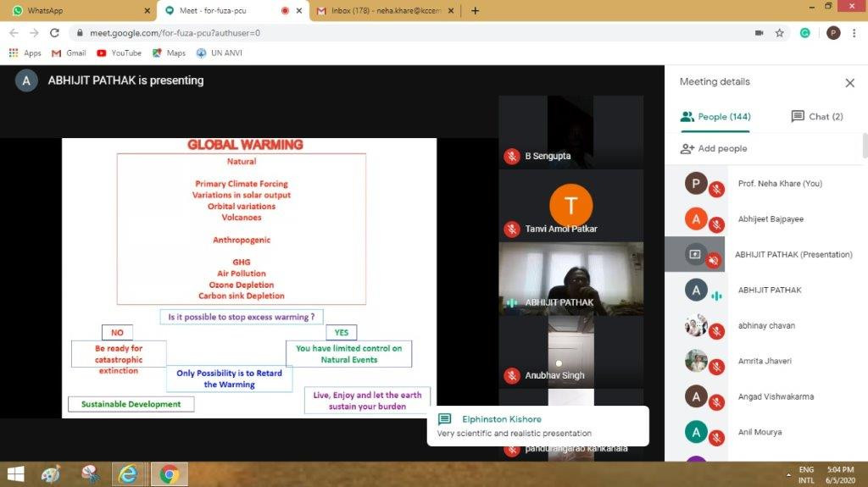Switch to WhatsApp browser tab
This screenshot has height=487, width=868.
click(x=76, y=11)
